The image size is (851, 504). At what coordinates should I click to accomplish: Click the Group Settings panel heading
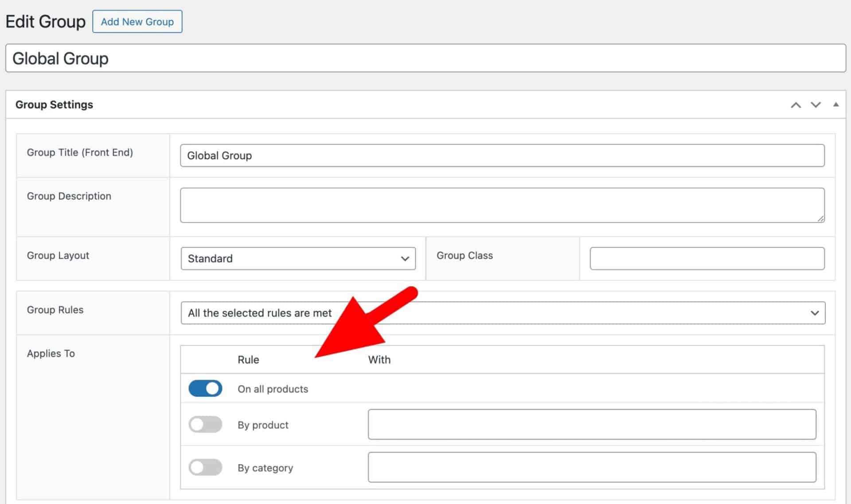pyautogui.click(x=54, y=105)
